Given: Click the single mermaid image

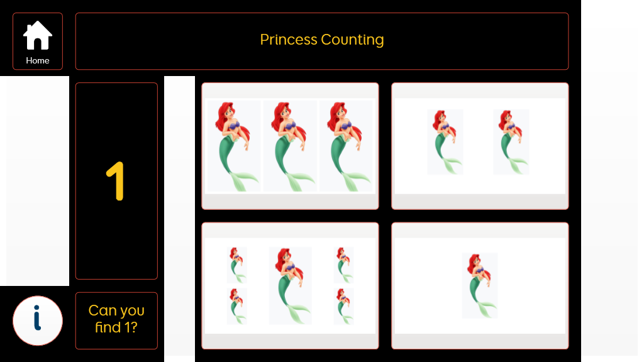Looking at the screenshot, I should [x=480, y=286].
